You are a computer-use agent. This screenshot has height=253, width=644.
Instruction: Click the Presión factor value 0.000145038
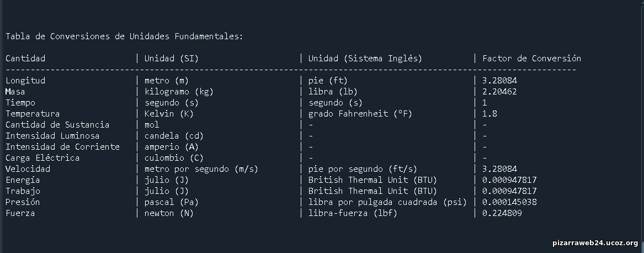click(x=509, y=202)
